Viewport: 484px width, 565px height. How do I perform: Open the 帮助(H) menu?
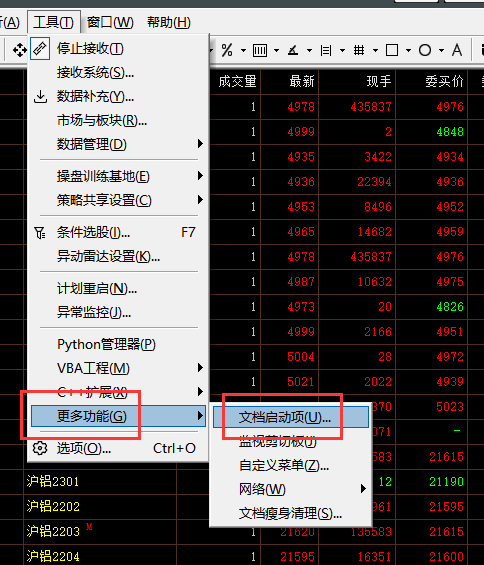[x=169, y=23]
